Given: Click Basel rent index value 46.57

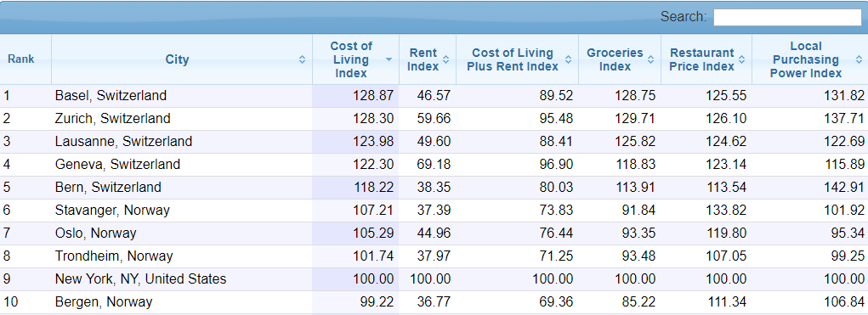Looking at the screenshot, I should pyautogui.click(x=434, y=96).
